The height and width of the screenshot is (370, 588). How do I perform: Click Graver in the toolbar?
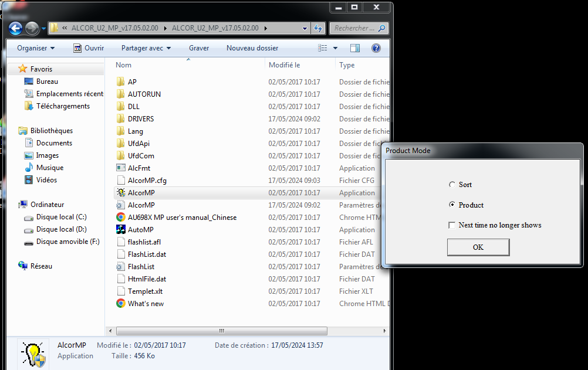tap(199, 48)
